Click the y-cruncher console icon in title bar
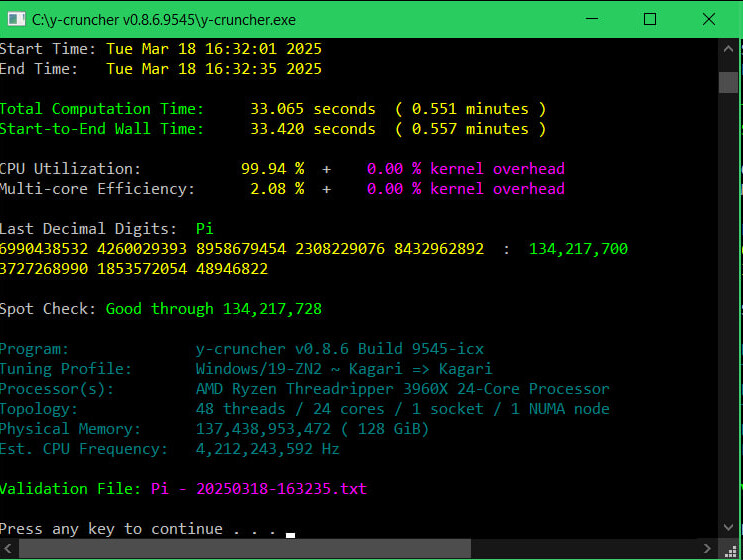 pos(16,19)
